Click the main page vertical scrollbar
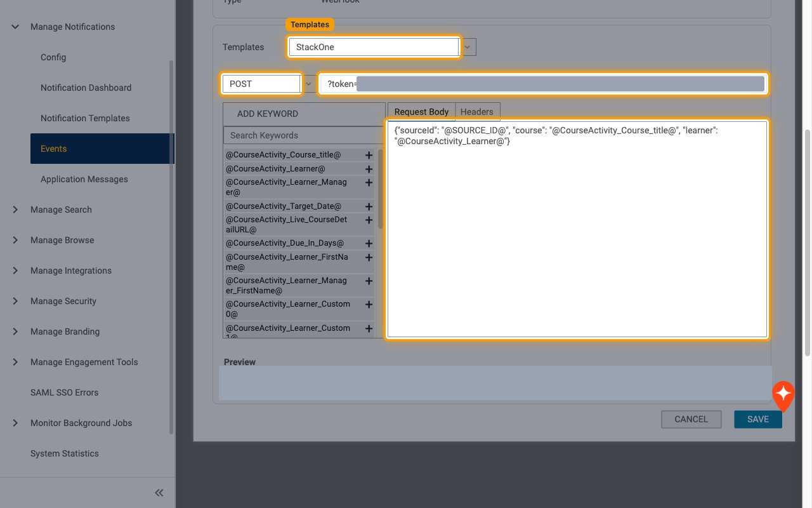This screenshot has height=508, width=812. tap(808, 243)
